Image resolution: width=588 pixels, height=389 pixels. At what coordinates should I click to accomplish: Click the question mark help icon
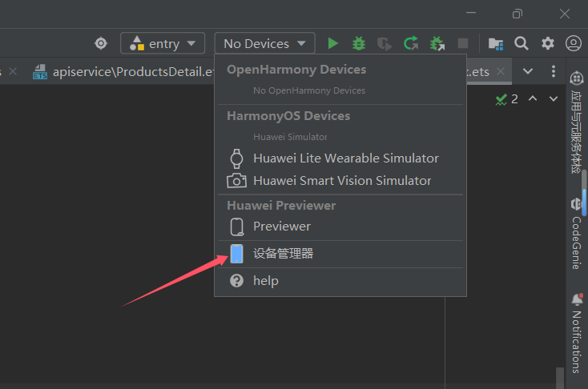click(236, 281)
